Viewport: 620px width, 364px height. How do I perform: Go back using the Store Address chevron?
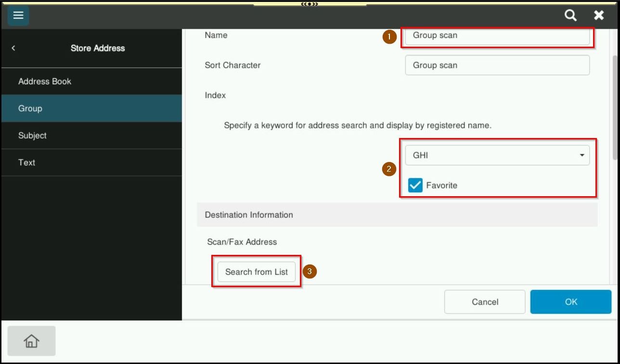click(x=13, y=48)
